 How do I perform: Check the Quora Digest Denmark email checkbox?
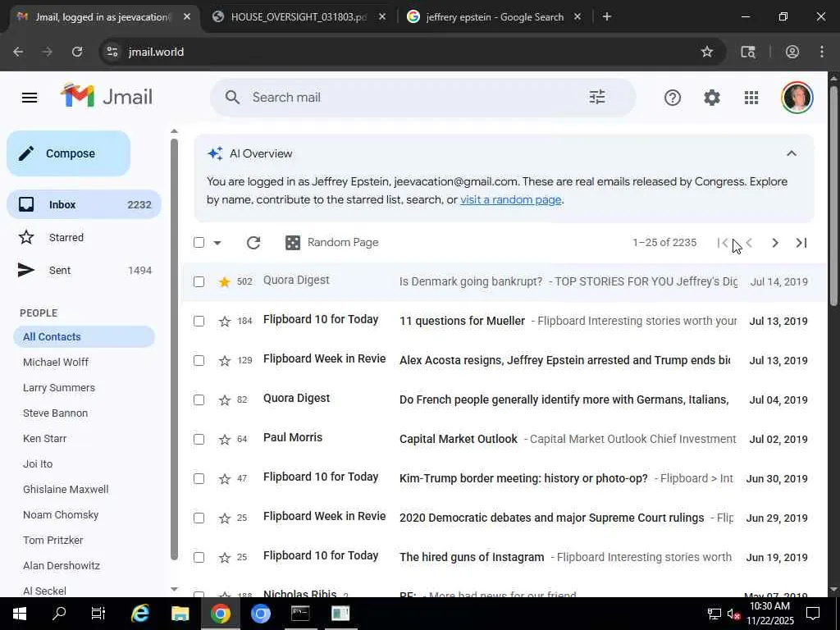(x=199, y=282)
